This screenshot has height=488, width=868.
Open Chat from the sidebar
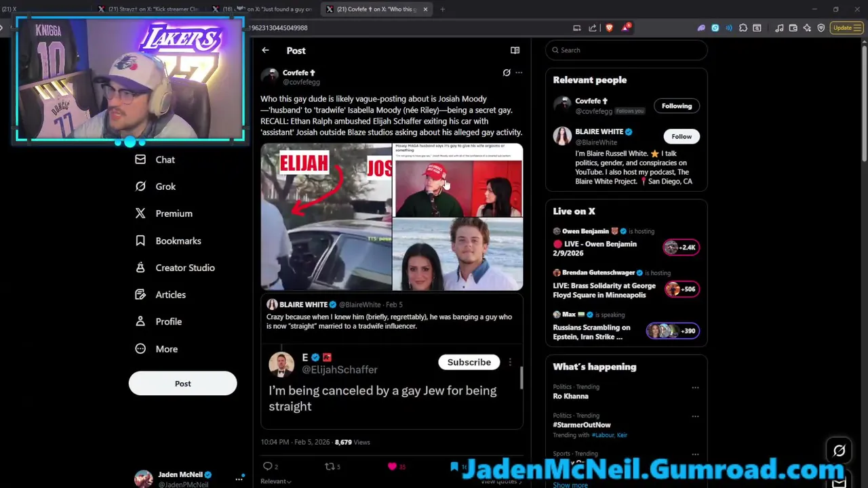pos(155,159)
